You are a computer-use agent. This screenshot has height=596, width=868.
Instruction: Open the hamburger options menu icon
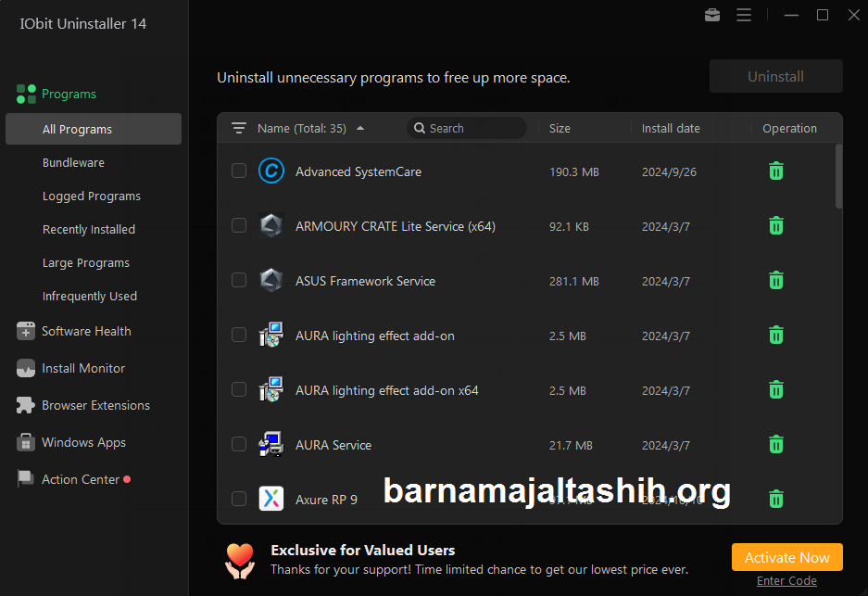[x=744, y=15]
